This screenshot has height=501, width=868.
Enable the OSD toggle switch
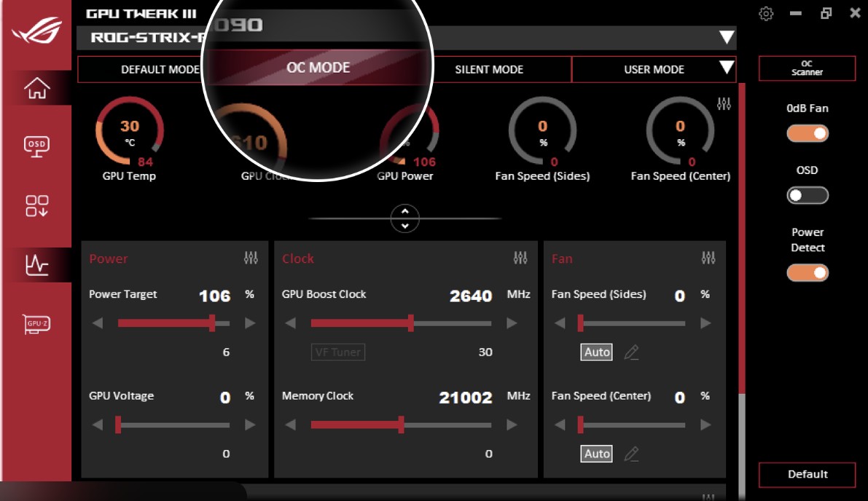808,195
